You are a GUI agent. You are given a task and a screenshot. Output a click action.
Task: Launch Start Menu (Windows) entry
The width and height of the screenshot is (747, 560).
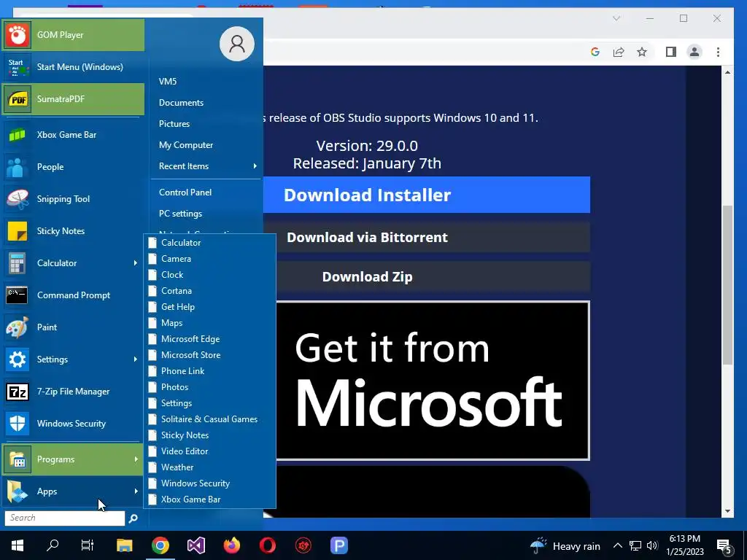pyautogui.click(x=73, y=66)
